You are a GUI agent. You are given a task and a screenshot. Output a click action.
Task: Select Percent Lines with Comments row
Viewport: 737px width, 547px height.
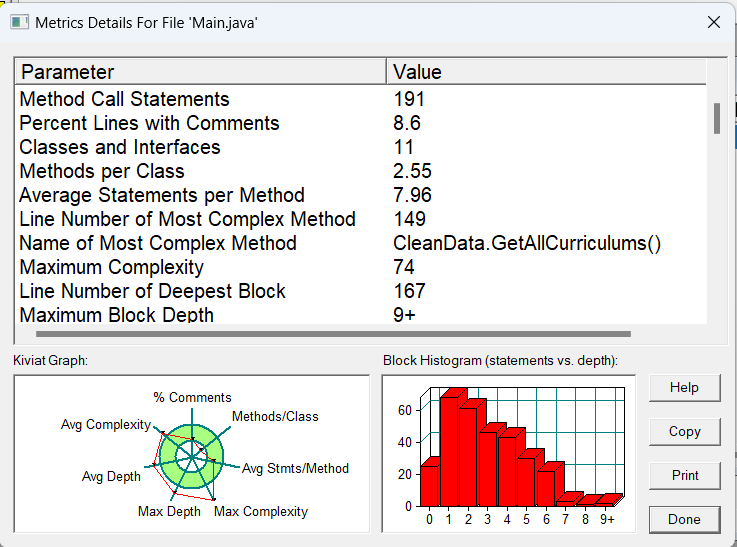[x=150, y=123]
